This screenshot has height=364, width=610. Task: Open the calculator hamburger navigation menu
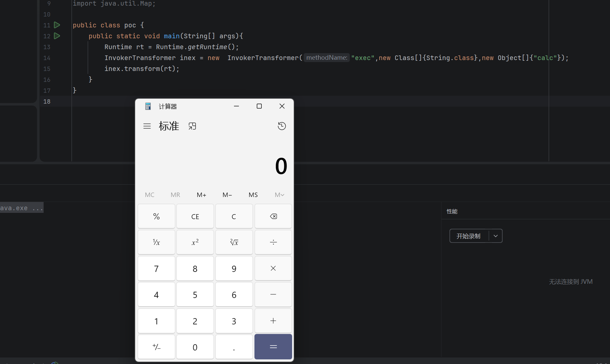tap(147, 126)
